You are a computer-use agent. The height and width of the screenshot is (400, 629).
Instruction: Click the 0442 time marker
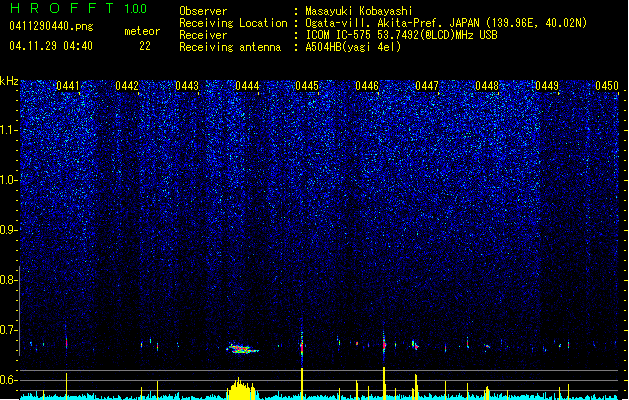(x=127, y=86)
